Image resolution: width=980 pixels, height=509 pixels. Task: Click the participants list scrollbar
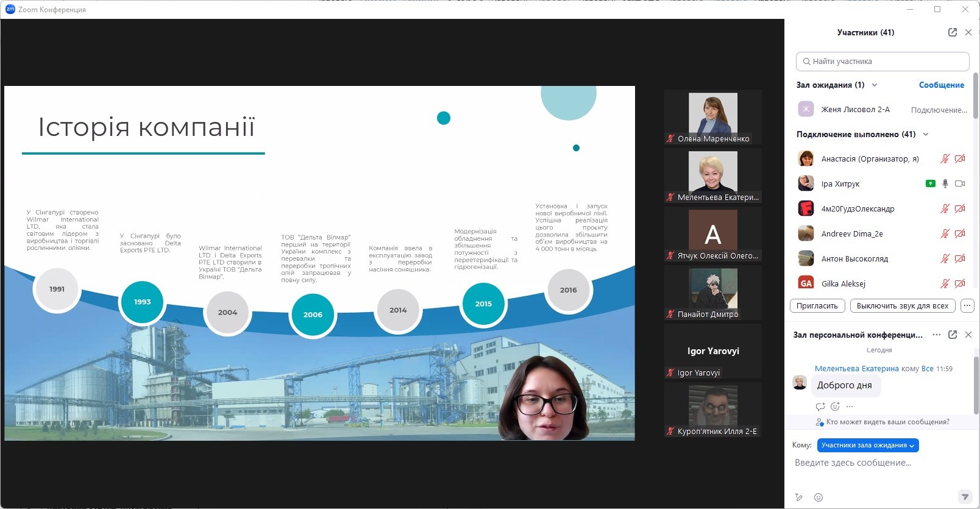click(x=975, y=96)
